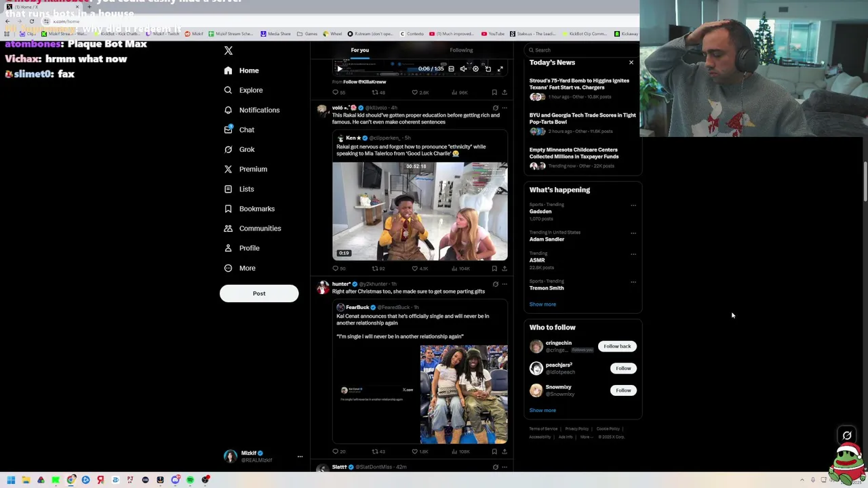Toggle picture-in-picture on top video
Screen dimensions: 868x488
(x=488, y=68)
